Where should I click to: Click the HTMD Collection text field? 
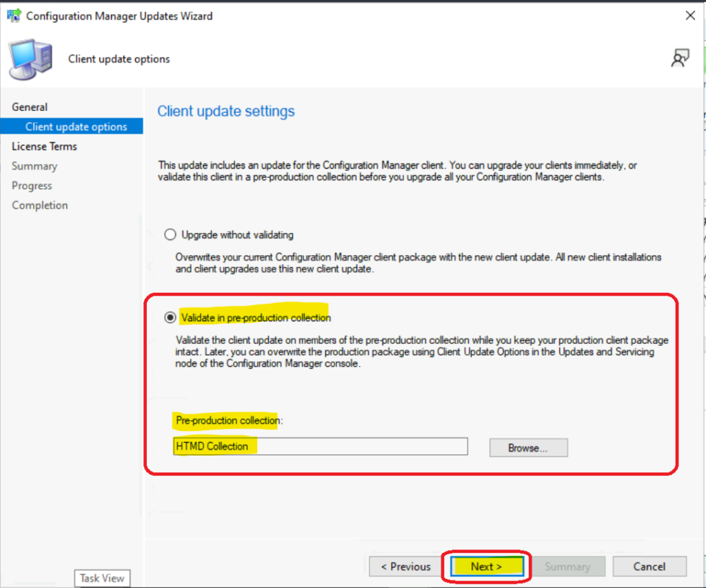pyautogui.click(x=321, y=446)
